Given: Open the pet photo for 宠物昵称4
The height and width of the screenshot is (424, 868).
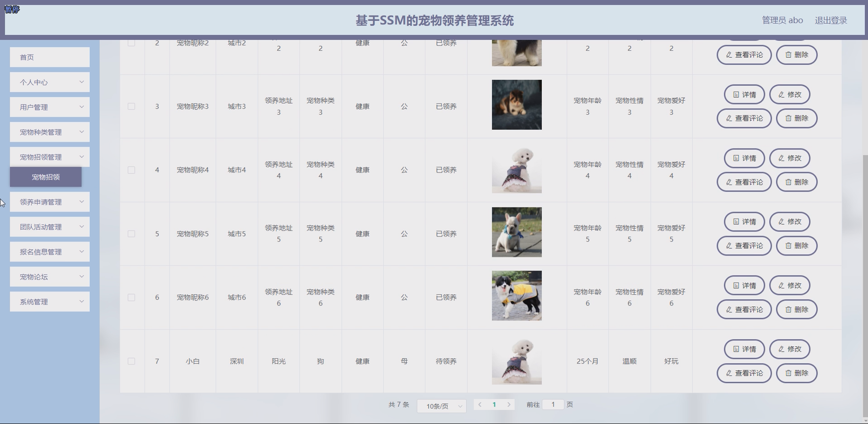Looking at the screenshot, I should tap(517, 169).
